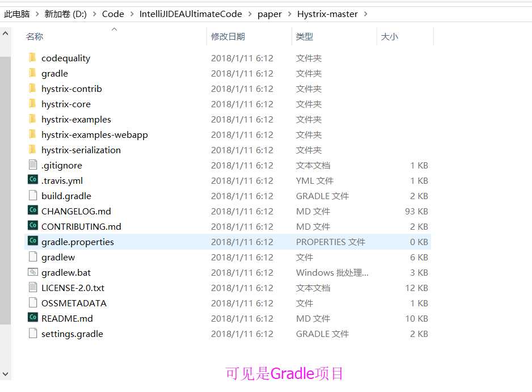Screen dimensions: 532x392
Task: Select the hystrix-serialization folder name
Action: pyautogui.click(x=81, y=150)
